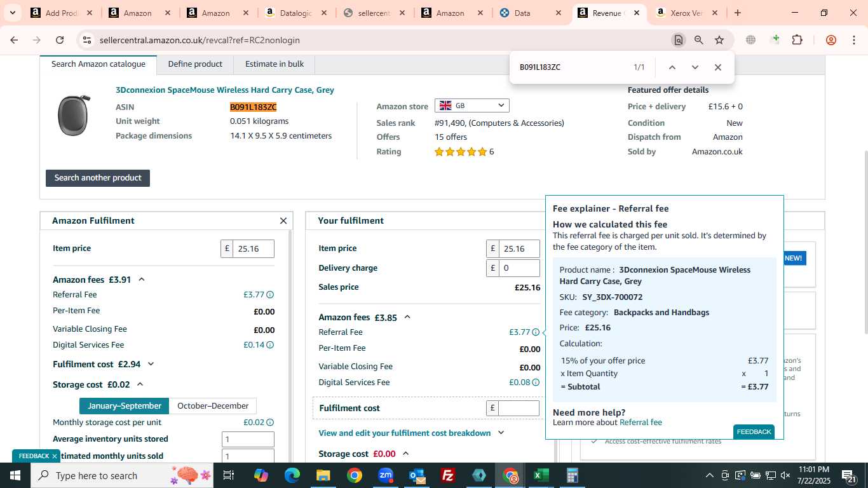This screenshot has height=488, width=868.
Task: Switch to the Xerox browser tab
Action: click(x=688, y=13)
